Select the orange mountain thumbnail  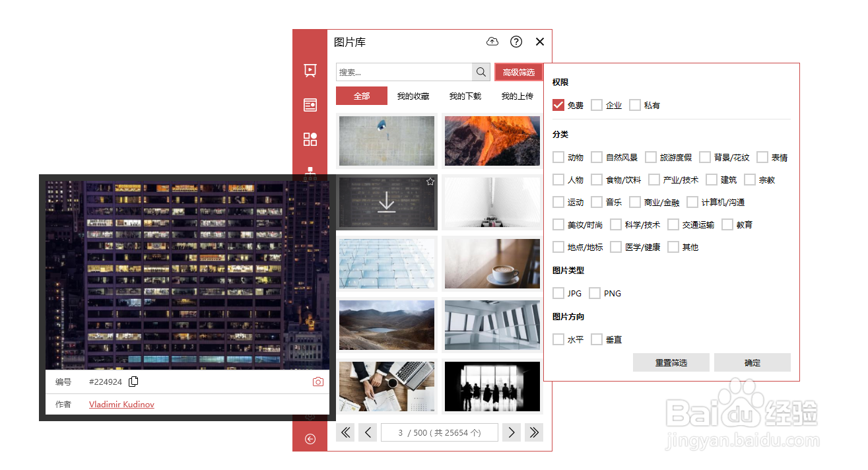click(492, 141)
